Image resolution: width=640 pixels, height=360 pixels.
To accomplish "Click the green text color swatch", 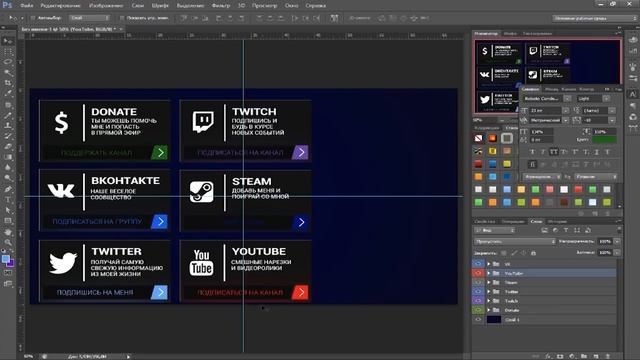I will click(x=604, y=140).
